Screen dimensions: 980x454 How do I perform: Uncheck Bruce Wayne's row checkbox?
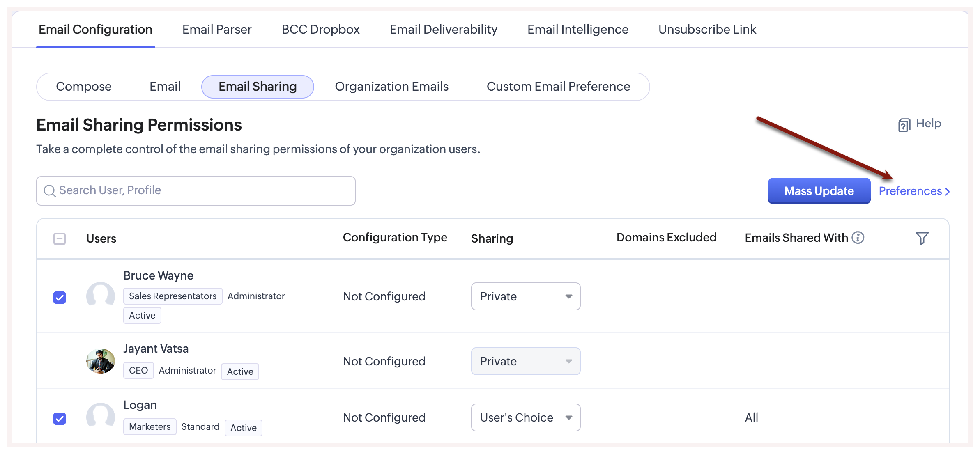60,297
